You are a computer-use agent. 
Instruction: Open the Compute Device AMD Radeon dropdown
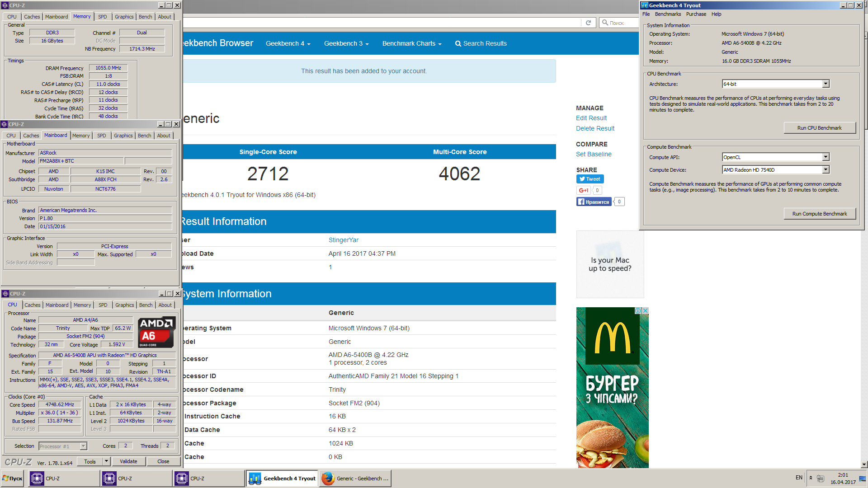(x=826, y=170)
